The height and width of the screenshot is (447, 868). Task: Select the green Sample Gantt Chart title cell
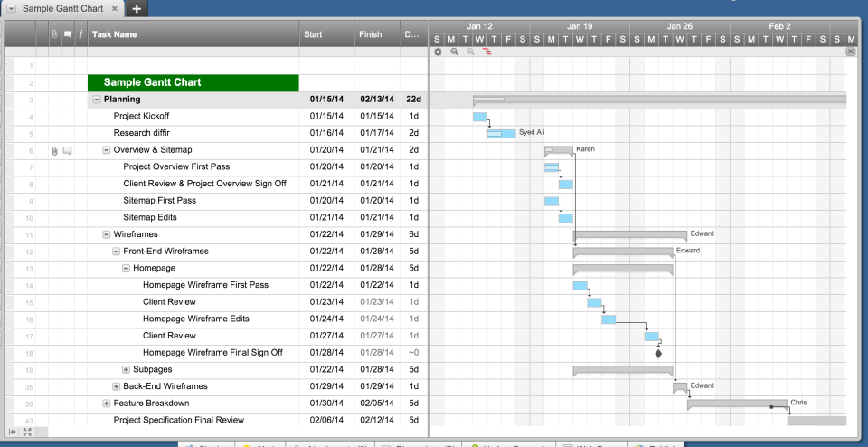(193, 82)
